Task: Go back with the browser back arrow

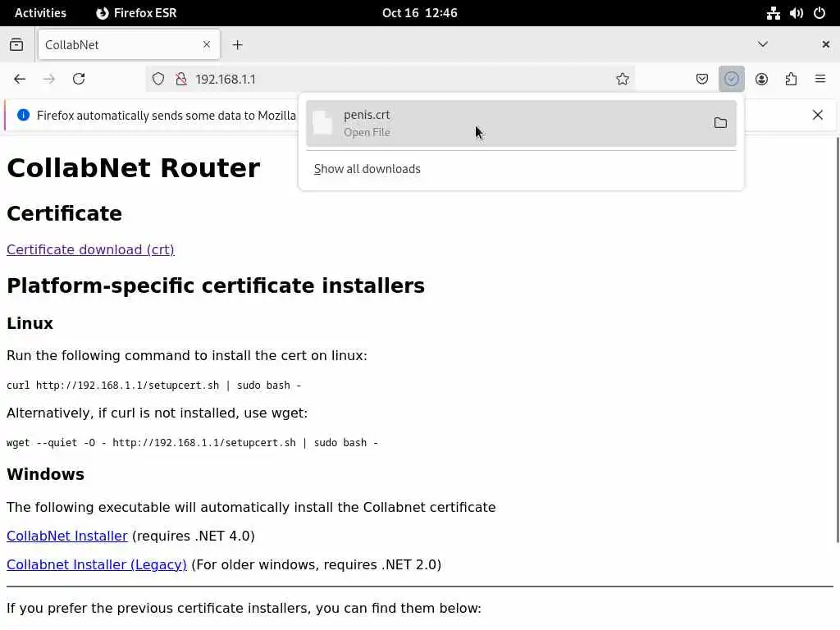Action: point(20,80)
